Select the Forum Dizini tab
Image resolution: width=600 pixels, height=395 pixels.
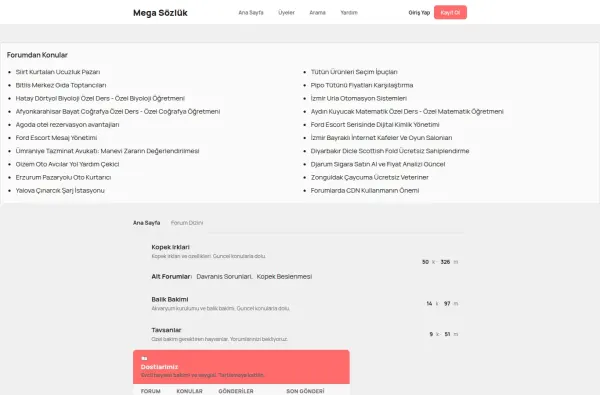tap(187, 223)
